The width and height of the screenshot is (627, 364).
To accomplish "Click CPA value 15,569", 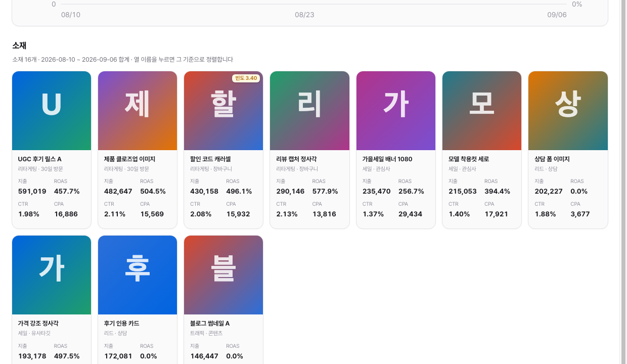I will click(152, 214).
